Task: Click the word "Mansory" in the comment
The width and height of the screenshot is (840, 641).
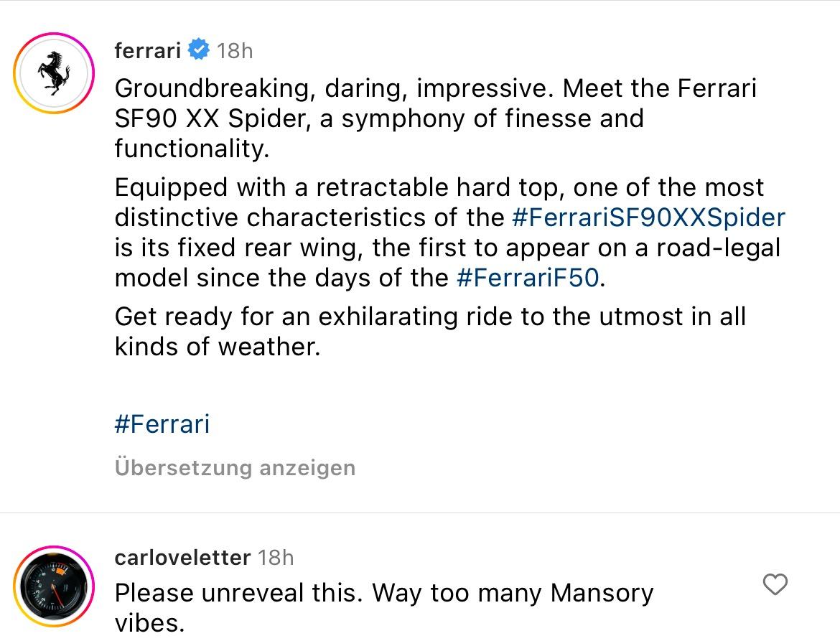Action: (x=602, y=593)
